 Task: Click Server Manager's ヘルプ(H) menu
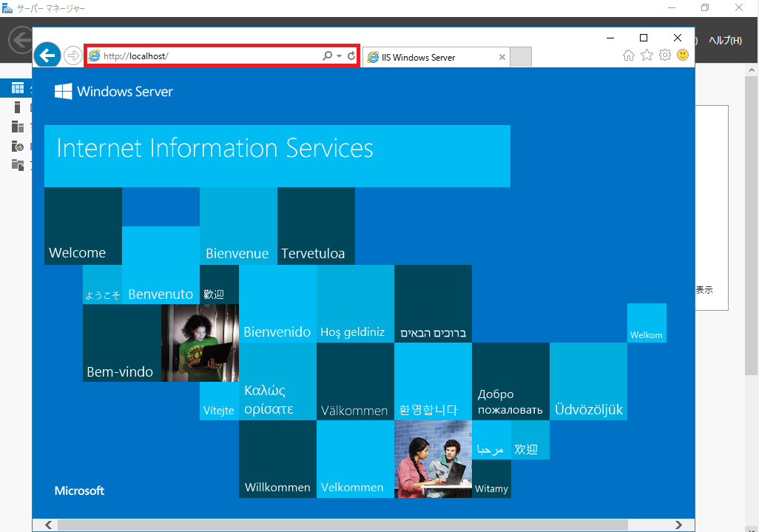tap(725, 40)
